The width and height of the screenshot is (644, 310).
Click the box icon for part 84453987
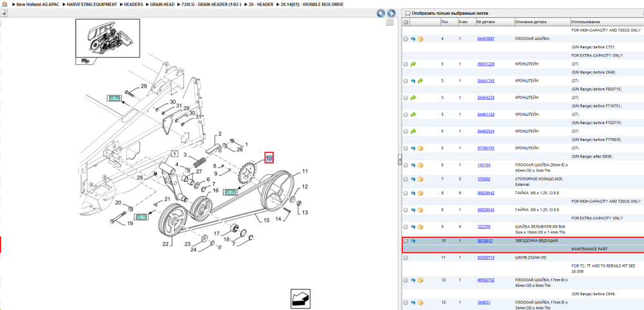point(420,39)
